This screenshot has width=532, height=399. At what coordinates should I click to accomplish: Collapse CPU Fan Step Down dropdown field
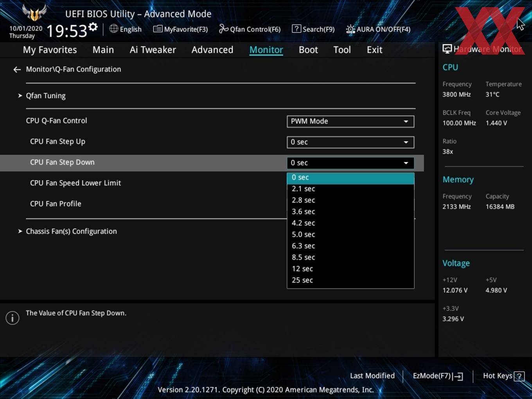350,163
